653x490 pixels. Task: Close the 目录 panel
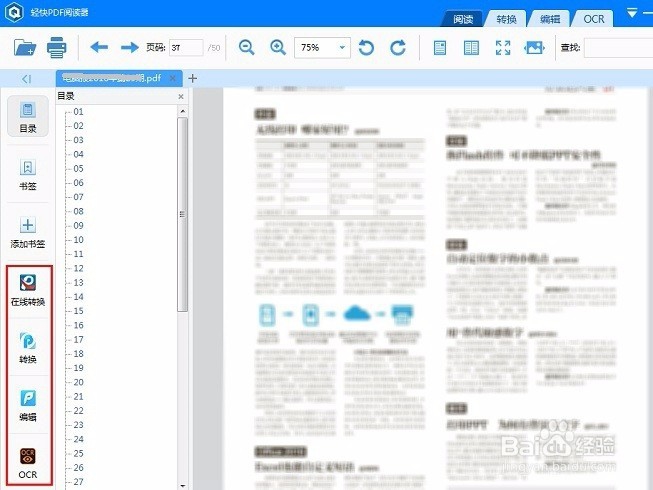(181, 97)
